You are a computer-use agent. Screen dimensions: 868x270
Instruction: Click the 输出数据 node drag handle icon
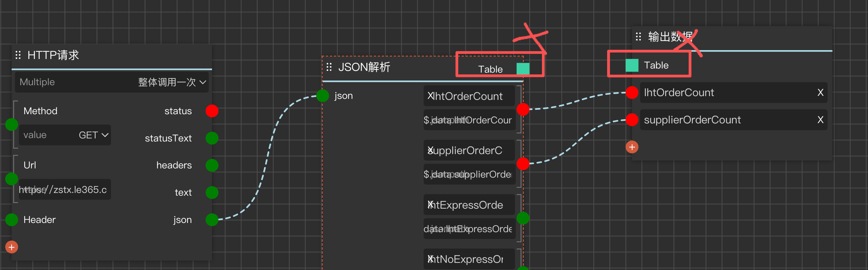(638, 36)
